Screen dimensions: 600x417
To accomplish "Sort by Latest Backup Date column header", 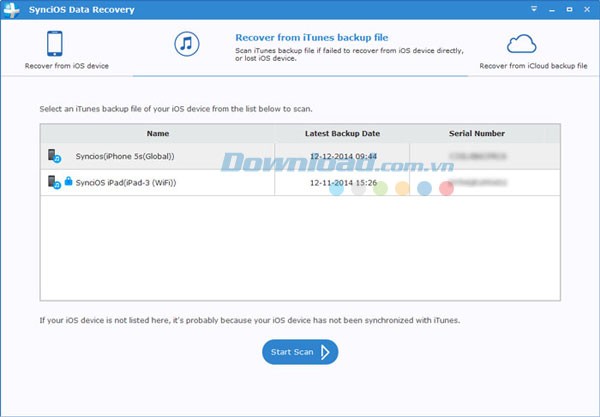I will point(342,134).
